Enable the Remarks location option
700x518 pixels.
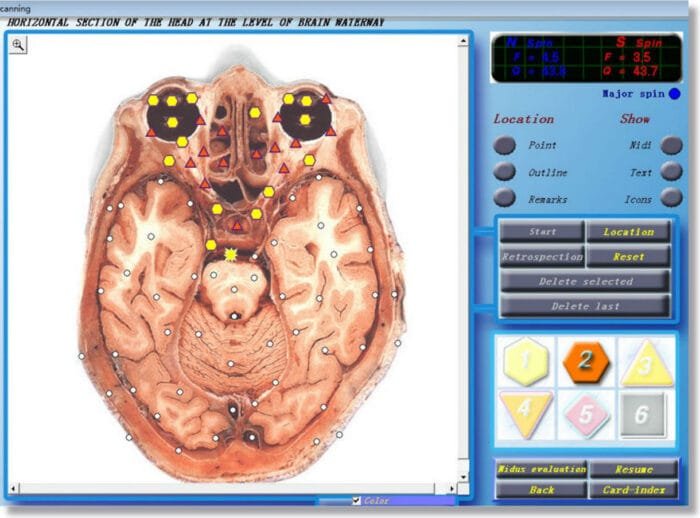coord(506,199)
